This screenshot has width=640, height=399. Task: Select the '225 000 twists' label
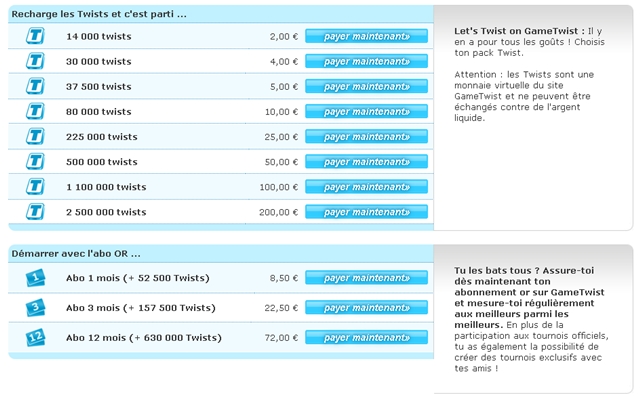tap(102, 137)
